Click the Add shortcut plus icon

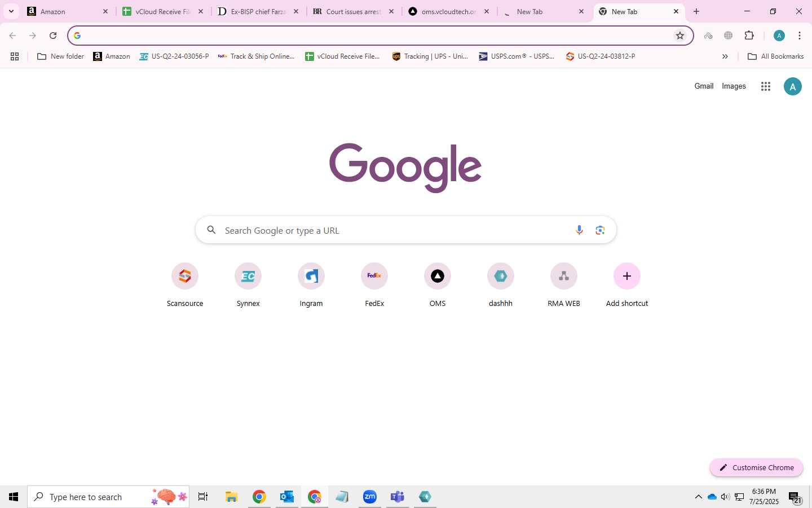[627, 276]
